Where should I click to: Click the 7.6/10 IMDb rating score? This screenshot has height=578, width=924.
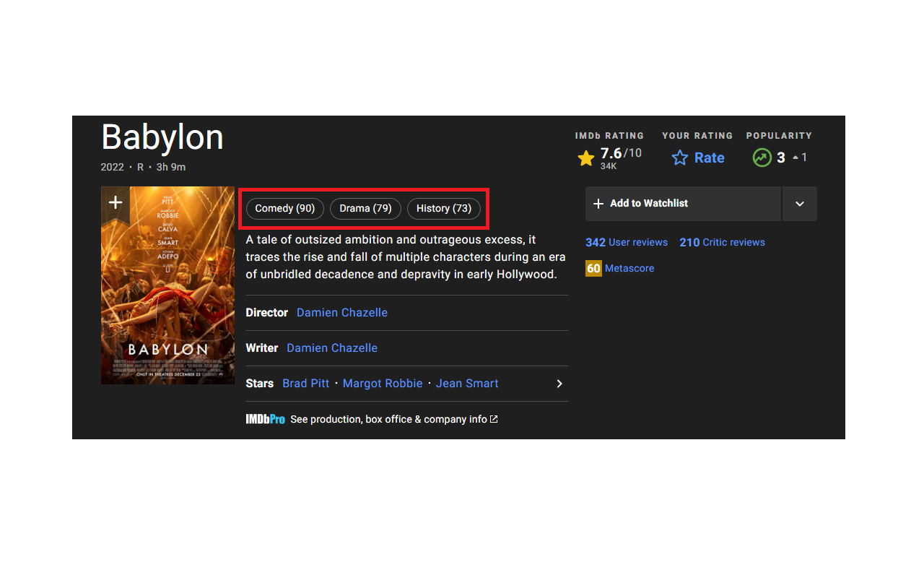pyautogui.click(x=621, y=153)
